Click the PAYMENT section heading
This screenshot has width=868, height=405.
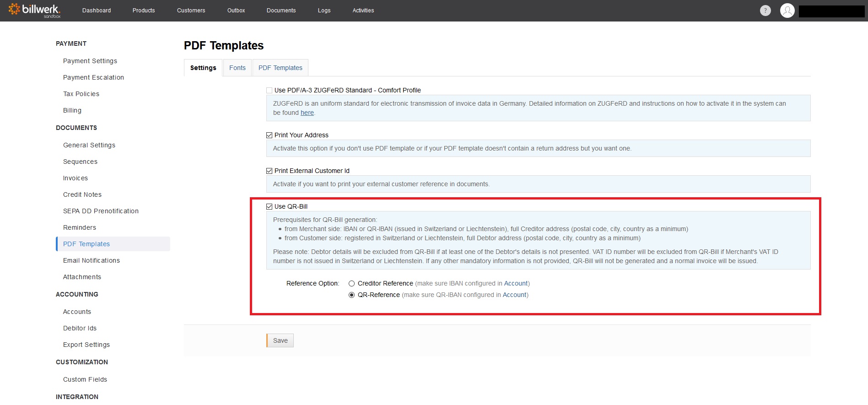[x=71, y=43]
